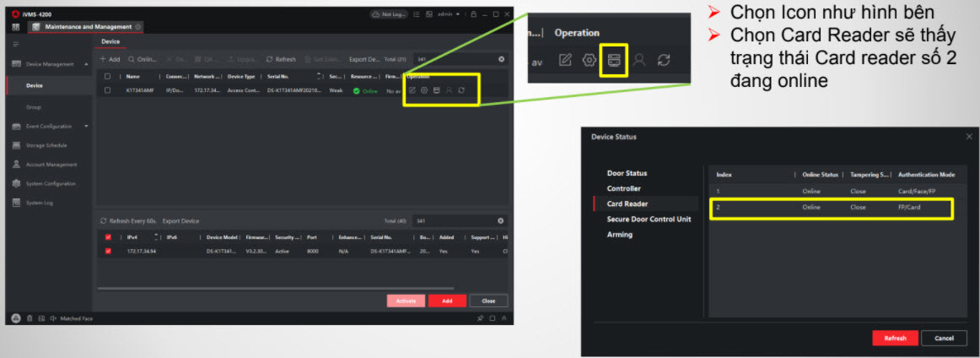Uncheck the checkbox for 172.17.34.94 online device
This screenshot has width=980, height=358.
tap(107, 251)
